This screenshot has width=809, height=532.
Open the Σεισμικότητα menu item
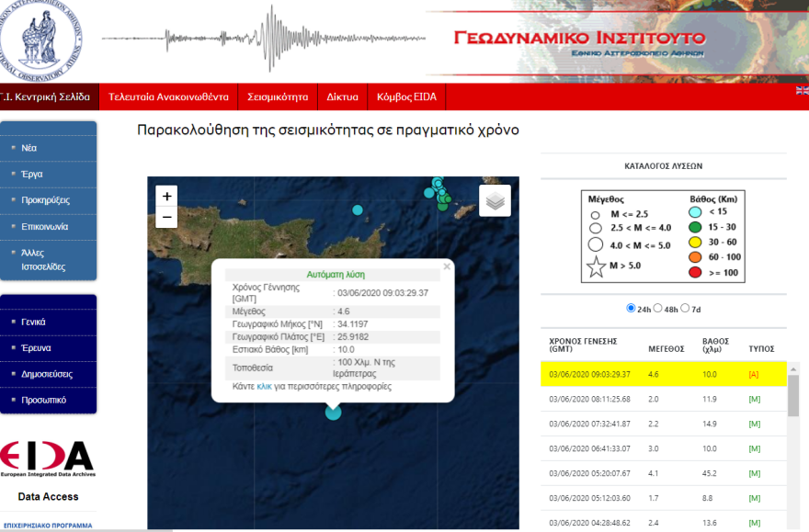[x=279, y=96]
